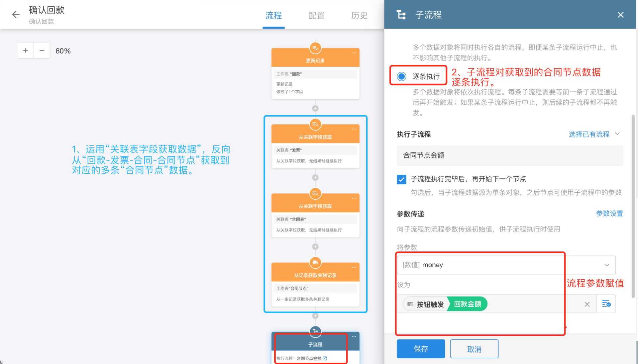Open external link icon beside 合同节点金额
The height and width of the screenshot is (364, 638).
click(325, 358)
